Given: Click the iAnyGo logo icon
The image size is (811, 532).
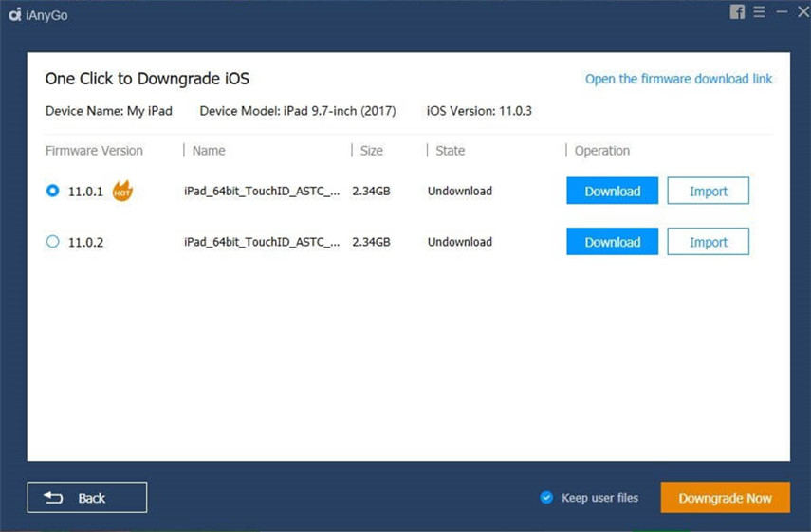Looking at the screenshot, I should point(15,15).
